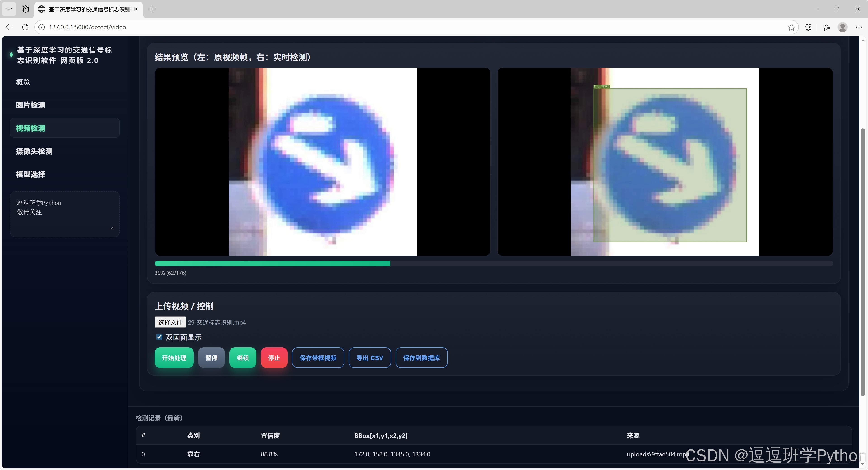Open the favorites list icon
Screen dimensions: 868x470
(x=826, y=27)
